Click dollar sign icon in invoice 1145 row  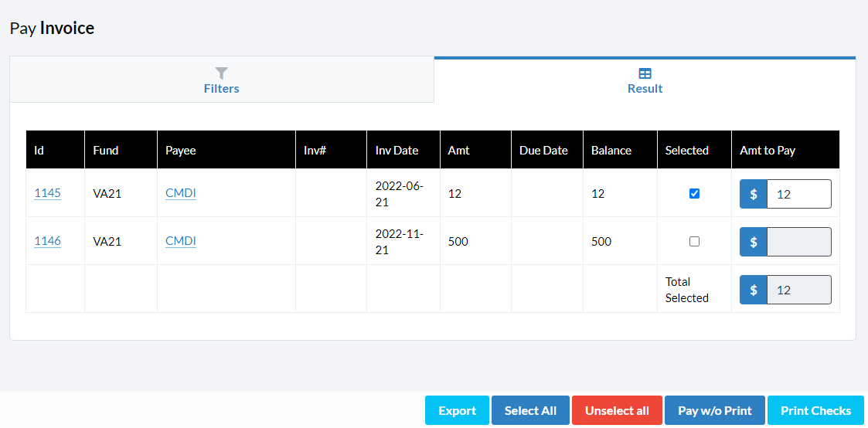pos(754,194)
